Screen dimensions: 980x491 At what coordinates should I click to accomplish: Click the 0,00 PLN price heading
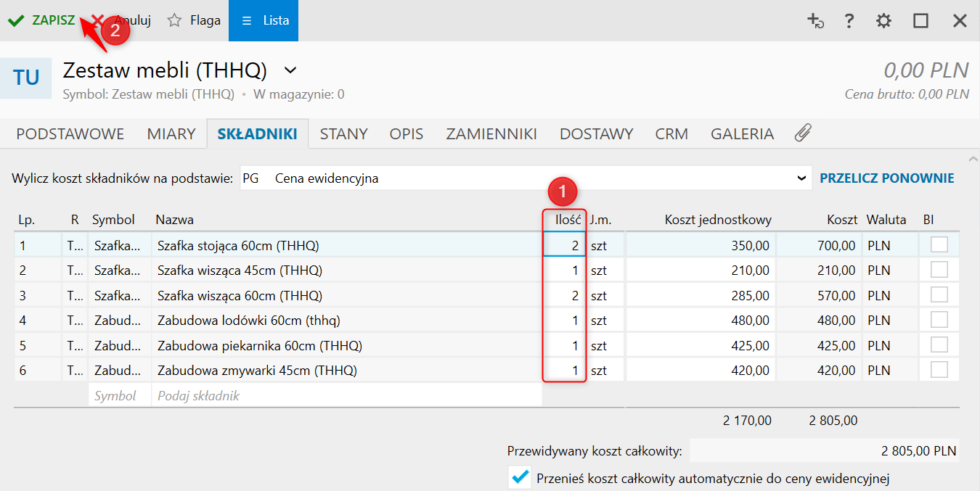pos(926,70)
